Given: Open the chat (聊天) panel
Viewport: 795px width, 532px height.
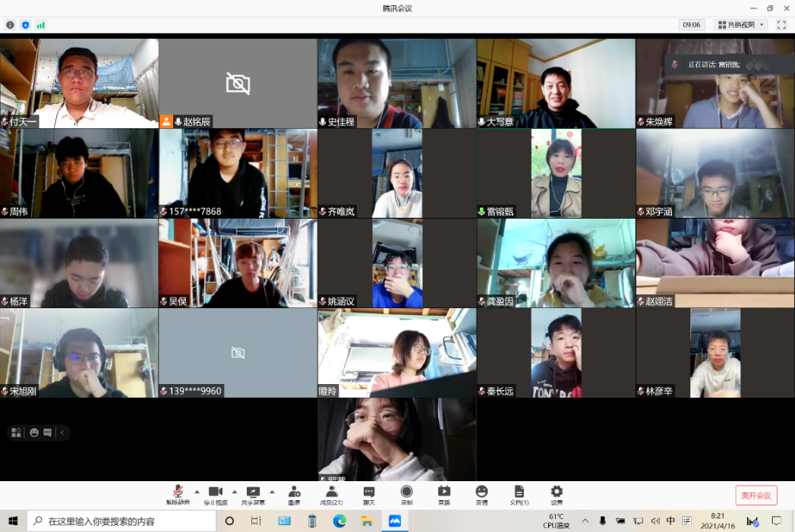Looking at the screenshot, I should (369, 495).
